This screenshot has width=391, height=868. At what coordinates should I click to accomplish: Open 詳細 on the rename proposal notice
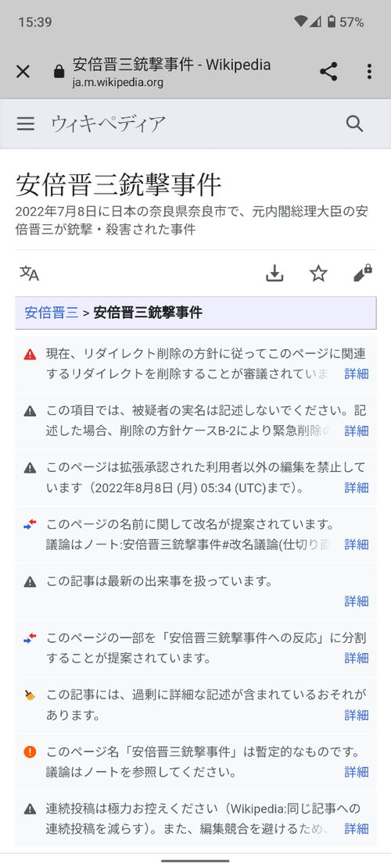click(356, 545)
